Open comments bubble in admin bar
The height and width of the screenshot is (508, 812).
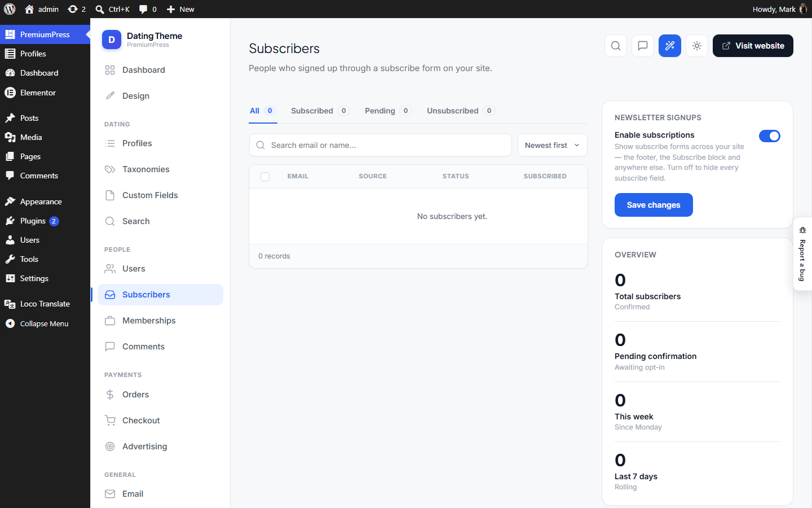click(148, 9)
